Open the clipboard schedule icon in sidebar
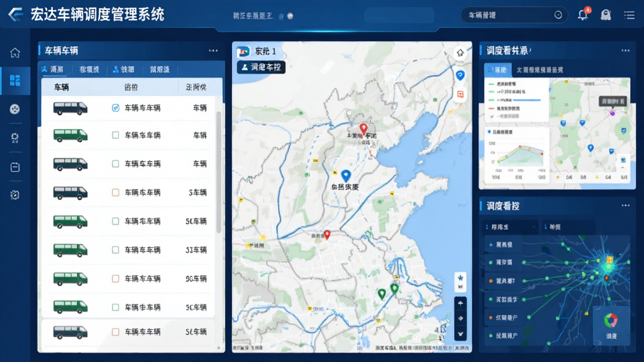The width and height of the screenshot is (644, 362). point(15,167)
